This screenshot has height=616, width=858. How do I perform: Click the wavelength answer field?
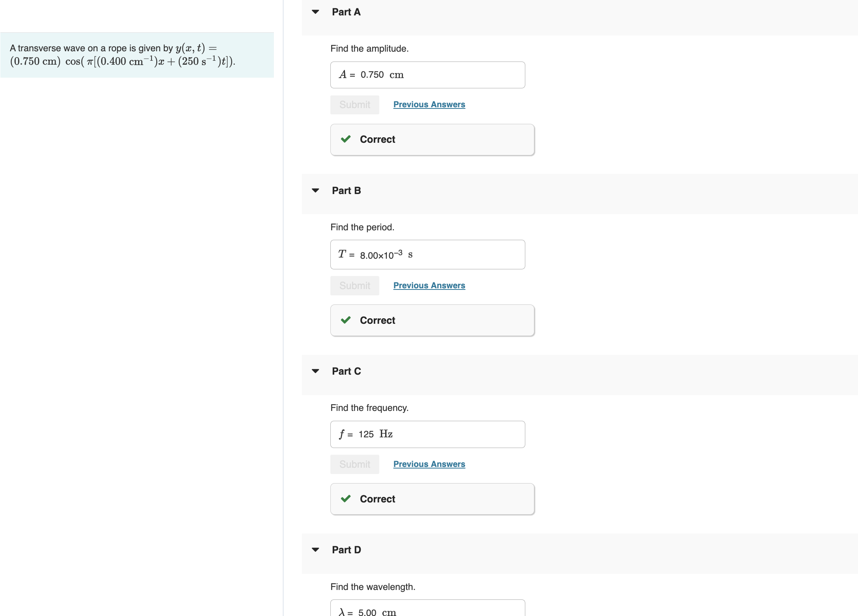coord(427,609)
